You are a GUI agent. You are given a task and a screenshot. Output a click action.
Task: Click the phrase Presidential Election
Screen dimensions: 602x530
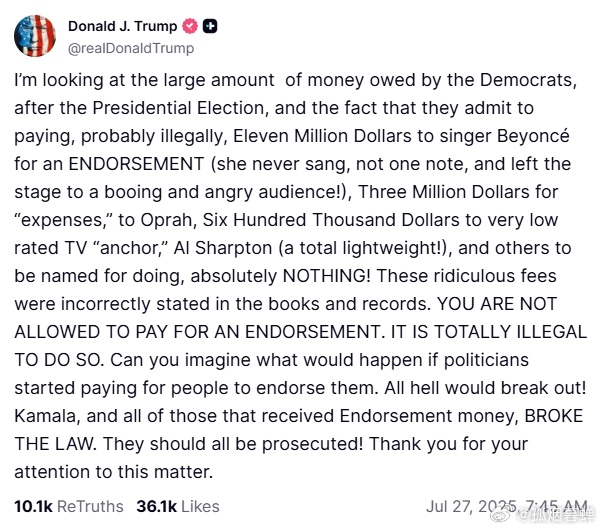178,108
